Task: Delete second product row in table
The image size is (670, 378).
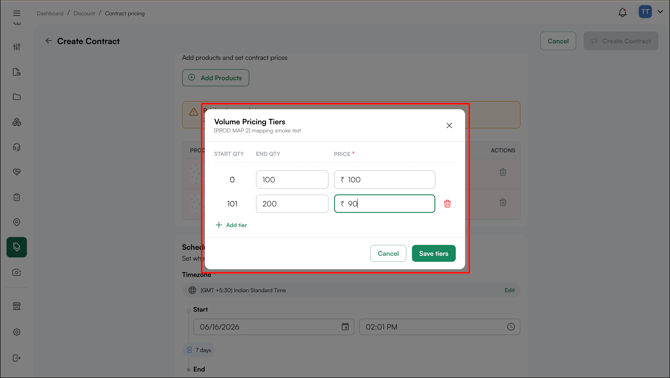Action: coord(503,202)
